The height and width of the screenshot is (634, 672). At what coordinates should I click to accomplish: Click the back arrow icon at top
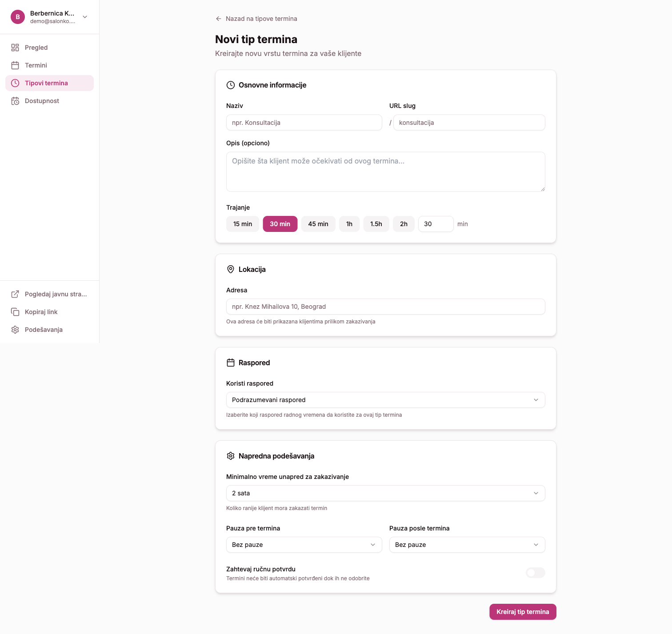click(218, 19)
